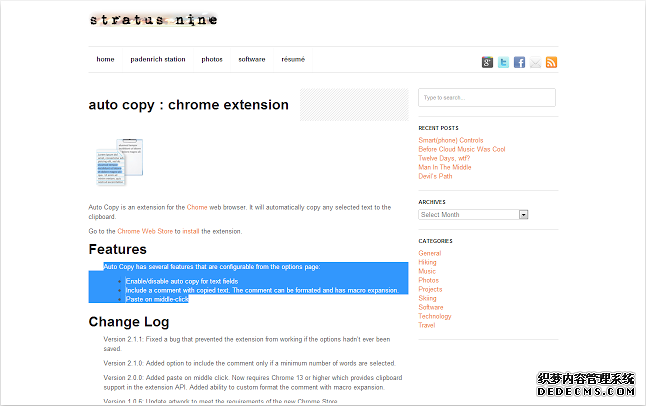Screen dimensions: 646x406
Task: Open the Music category
Action: 427,271
